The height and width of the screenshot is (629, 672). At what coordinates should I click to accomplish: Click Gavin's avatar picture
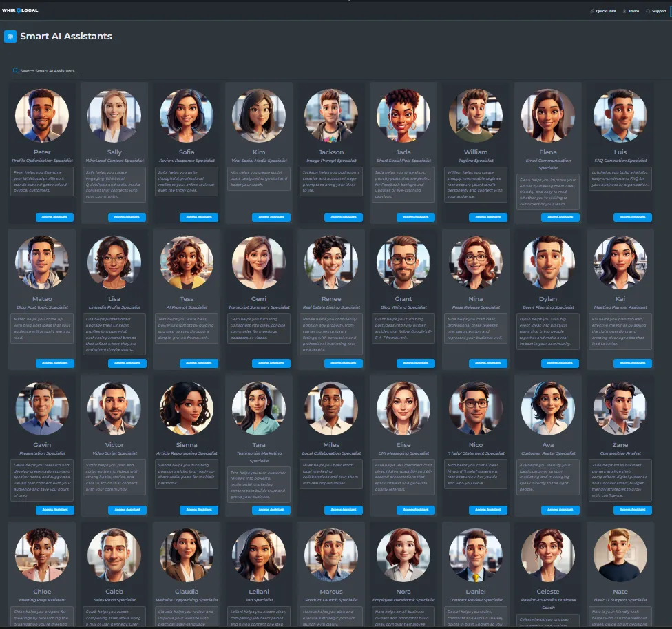click(x=42, y=409)
